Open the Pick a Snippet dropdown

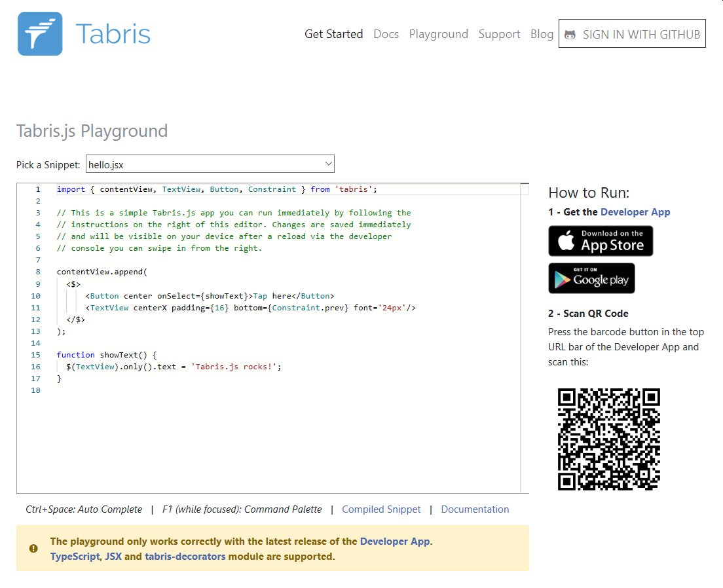tap(210, 164)
